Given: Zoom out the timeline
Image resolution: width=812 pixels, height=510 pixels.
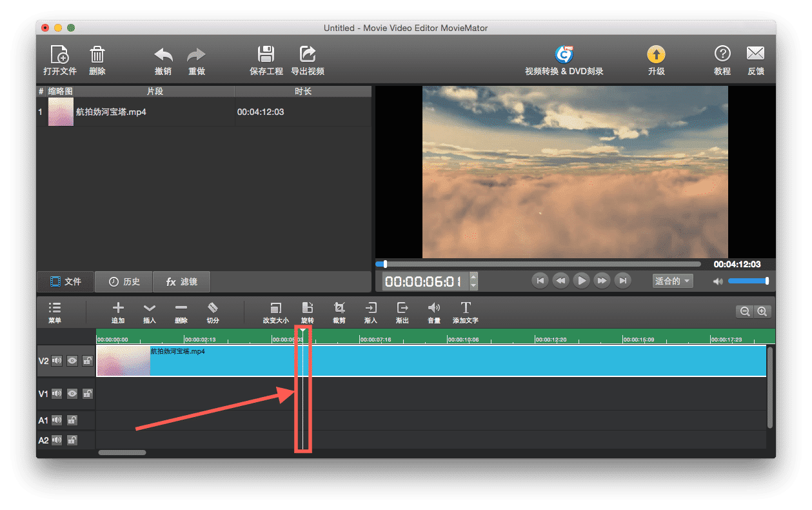Looking at the screenshot, I should tap(745, 312).
